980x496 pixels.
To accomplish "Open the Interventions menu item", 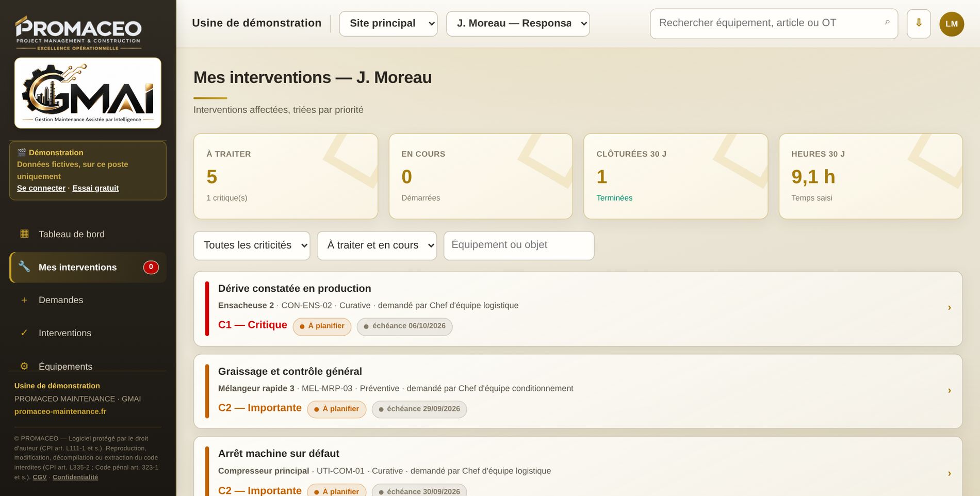I will [88, 333].
